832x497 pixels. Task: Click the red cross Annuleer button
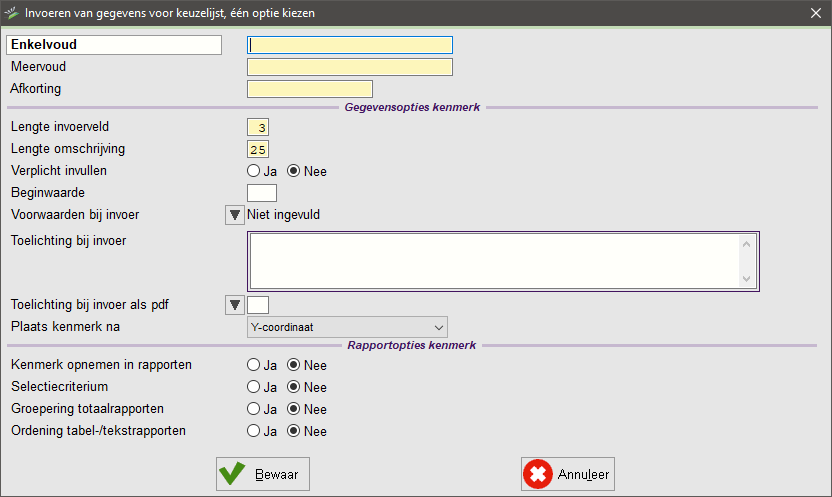coord(567,473)
